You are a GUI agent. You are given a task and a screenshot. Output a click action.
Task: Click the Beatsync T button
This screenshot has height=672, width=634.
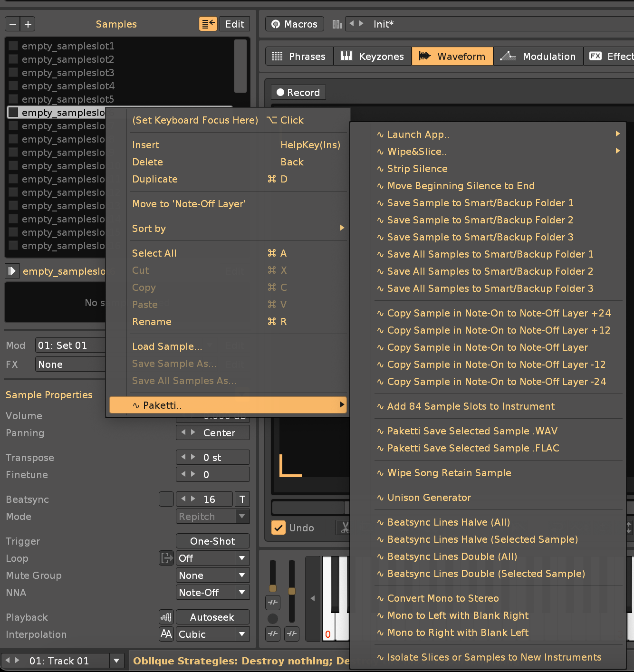click(242, 499)
